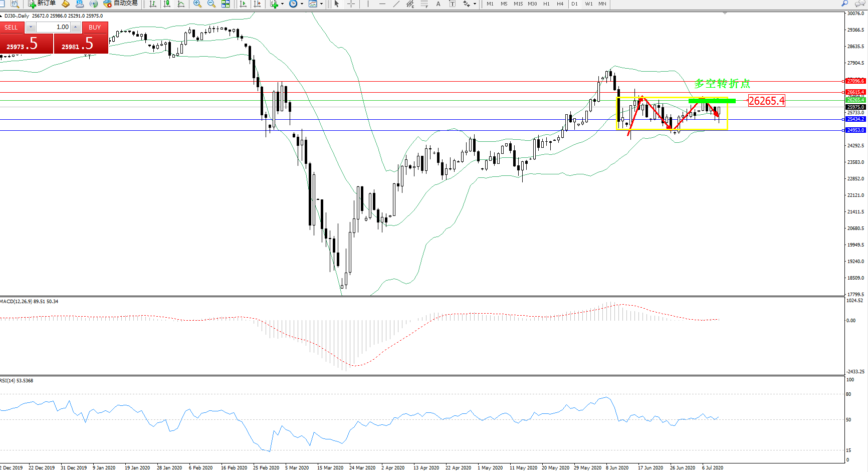This screenshot has width=868, height=472.
Task: Switch chart to candlesticks view
Action: (167, 4)
